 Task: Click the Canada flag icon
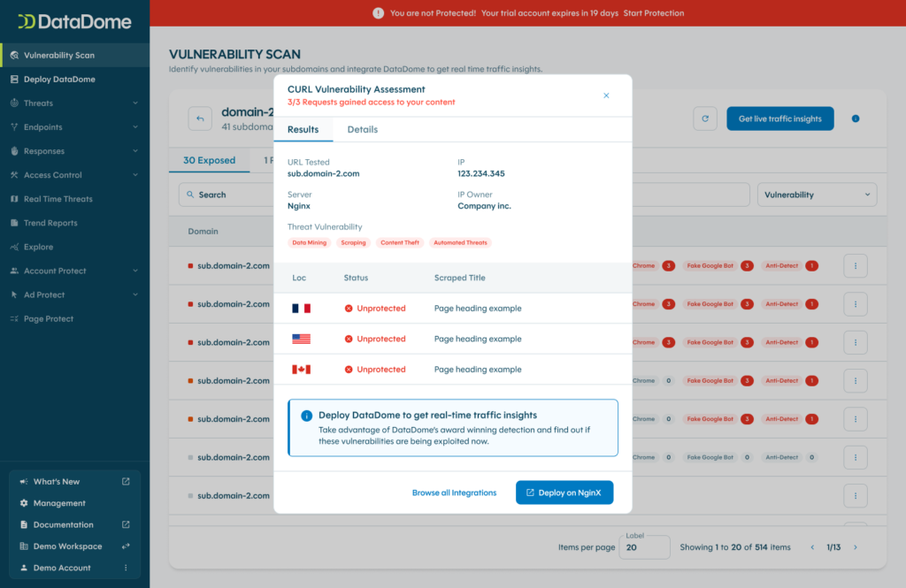tap(301, 370)
